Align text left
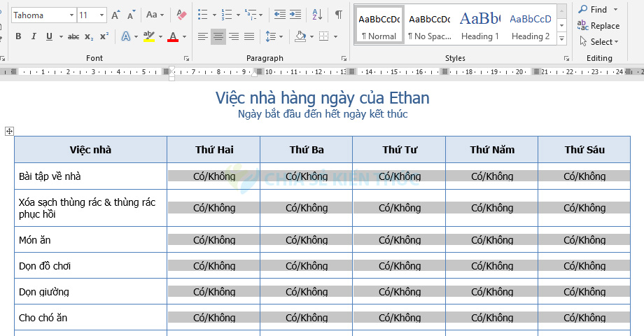 [x=202, y=36]
